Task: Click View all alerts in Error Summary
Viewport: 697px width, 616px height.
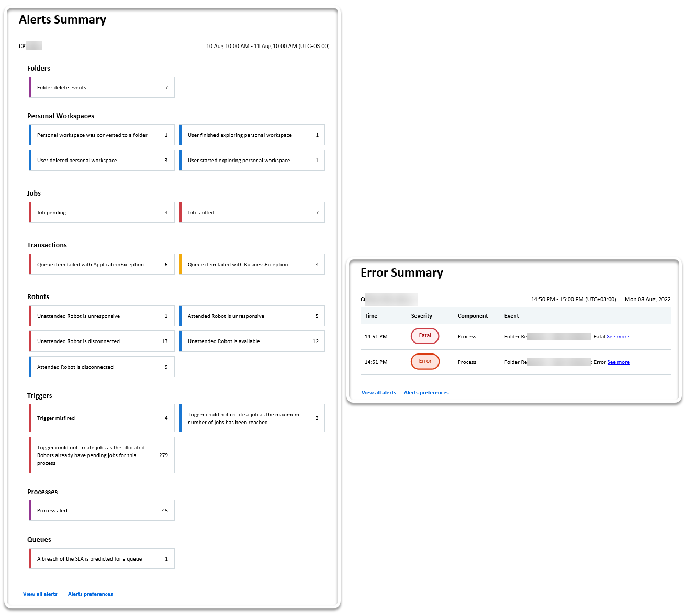Action: click(x=378, y=393)
